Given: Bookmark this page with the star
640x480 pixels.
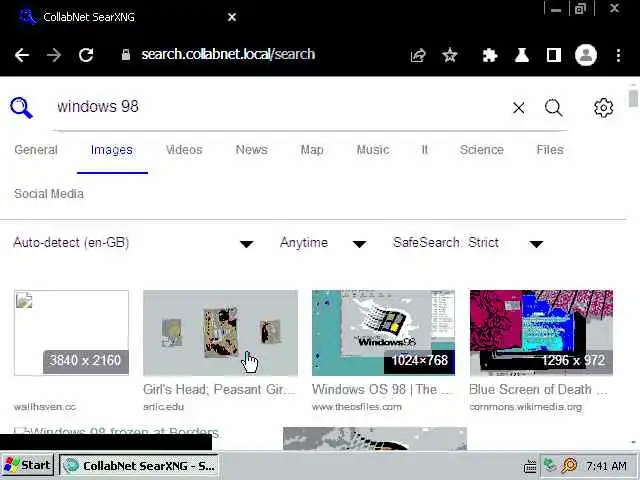Looking at the screenshot, I should 450,55.
